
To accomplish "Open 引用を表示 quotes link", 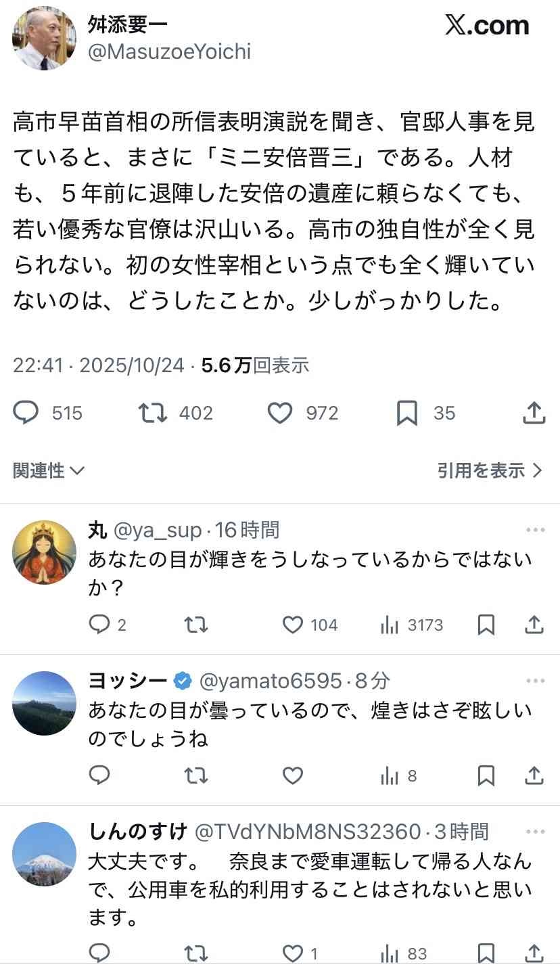I will pyautogui.click(x=490, y=470).
